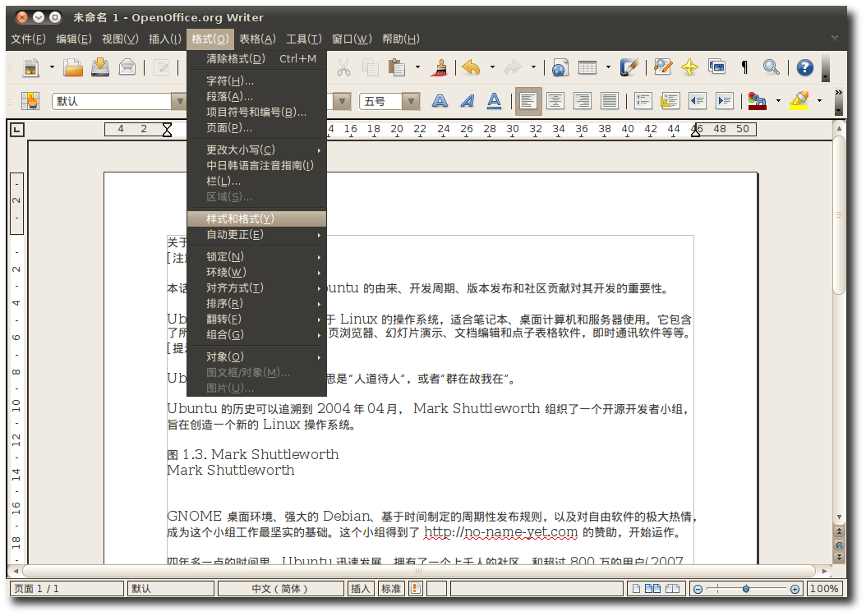Toggle selection mode 标准 in status bar
Screen dimensions: 866x616
(391, 589)
